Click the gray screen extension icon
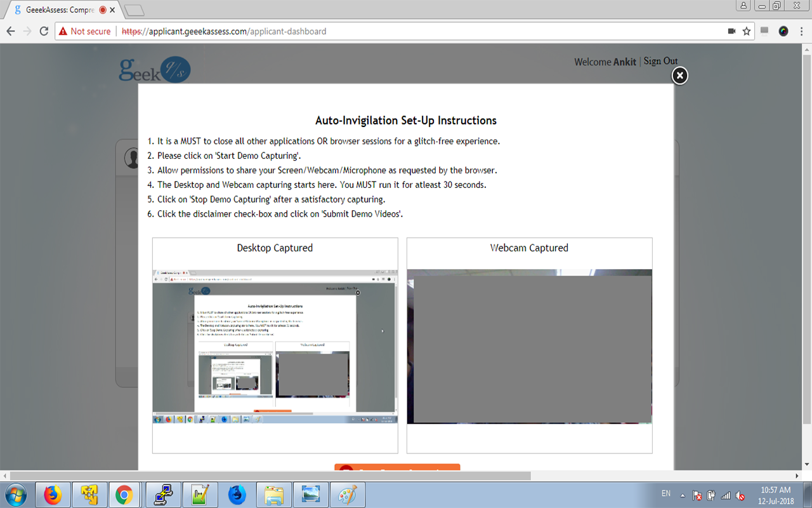812x508 pixels. (x=765, y=30)
